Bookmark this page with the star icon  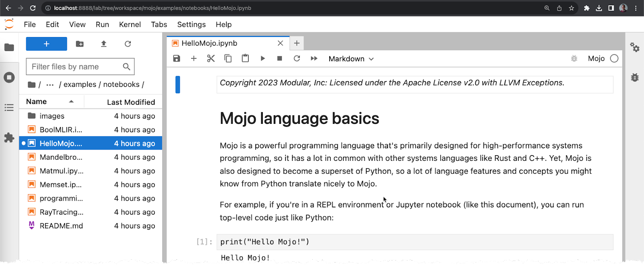coord(571,8)
